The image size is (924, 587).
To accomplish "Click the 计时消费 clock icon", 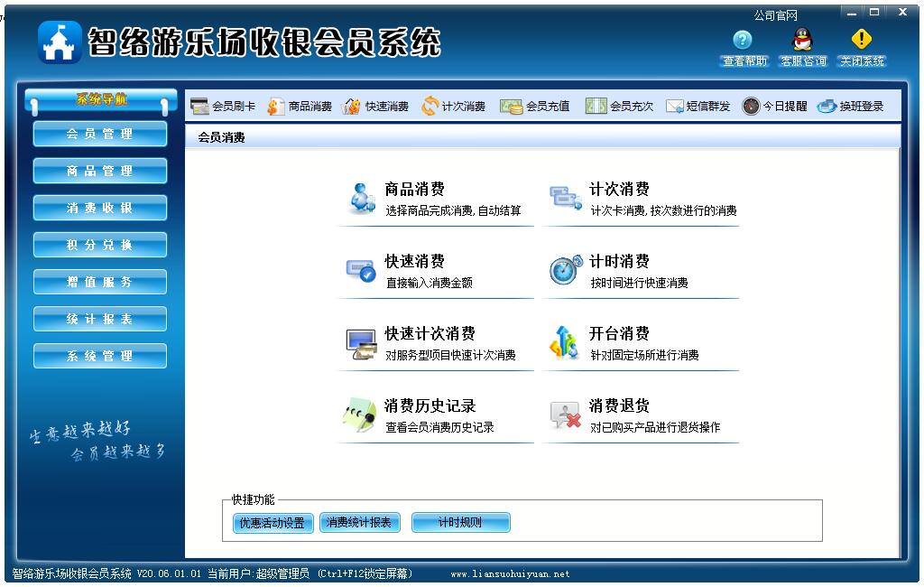I will coord(566,270).
